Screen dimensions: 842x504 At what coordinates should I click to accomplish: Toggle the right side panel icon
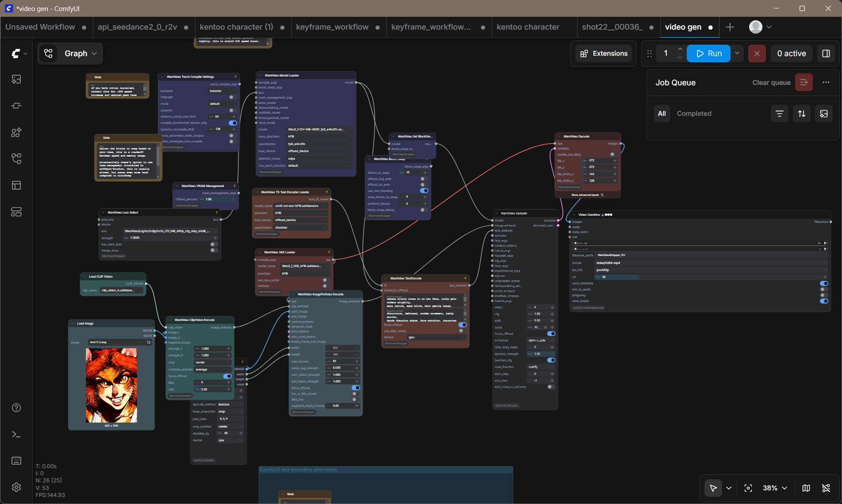point(826,53)
